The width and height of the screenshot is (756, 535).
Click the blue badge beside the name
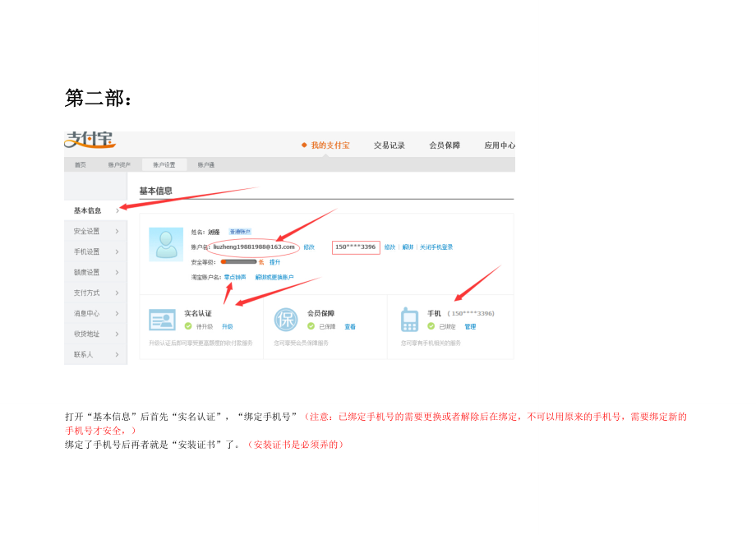(240, 232)
